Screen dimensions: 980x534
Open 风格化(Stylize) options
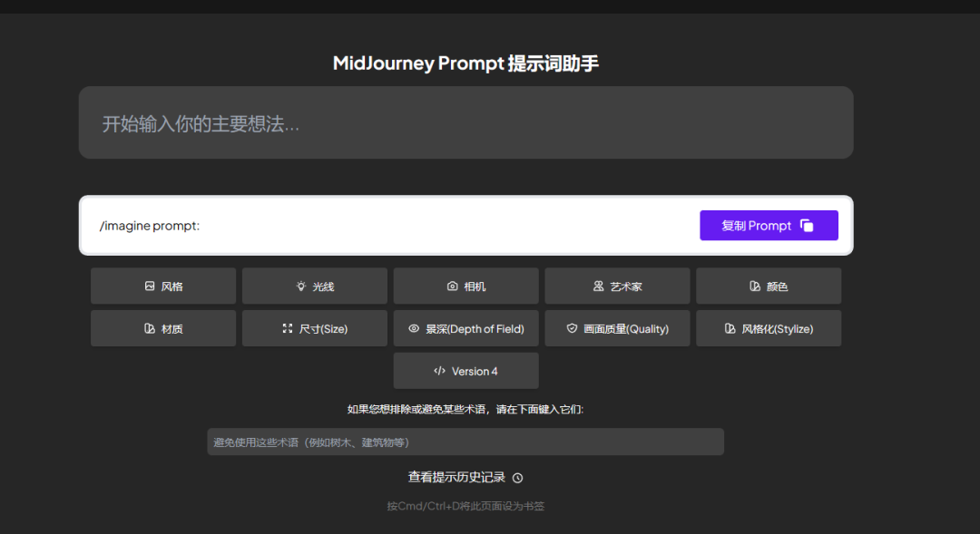pyautogui.click(x=769, y=328)
